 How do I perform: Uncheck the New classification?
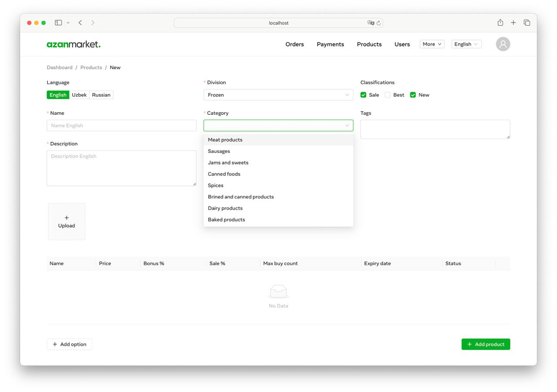[413, 94]
